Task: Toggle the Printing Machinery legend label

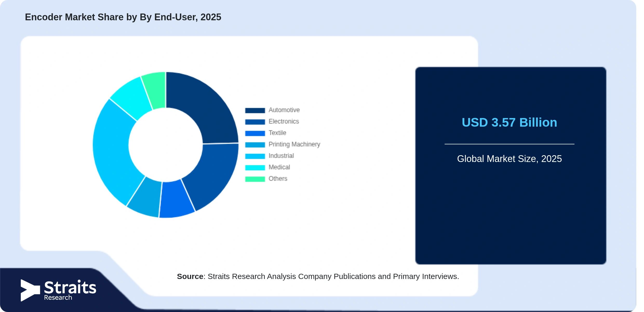Action: [x=294, y=144]
